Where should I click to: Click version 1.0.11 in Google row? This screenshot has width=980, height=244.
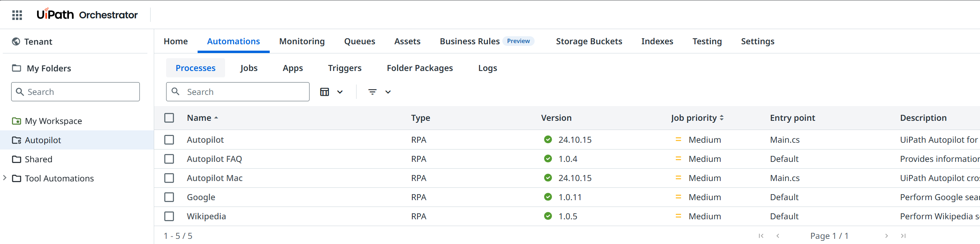click(x=570, y=197)
